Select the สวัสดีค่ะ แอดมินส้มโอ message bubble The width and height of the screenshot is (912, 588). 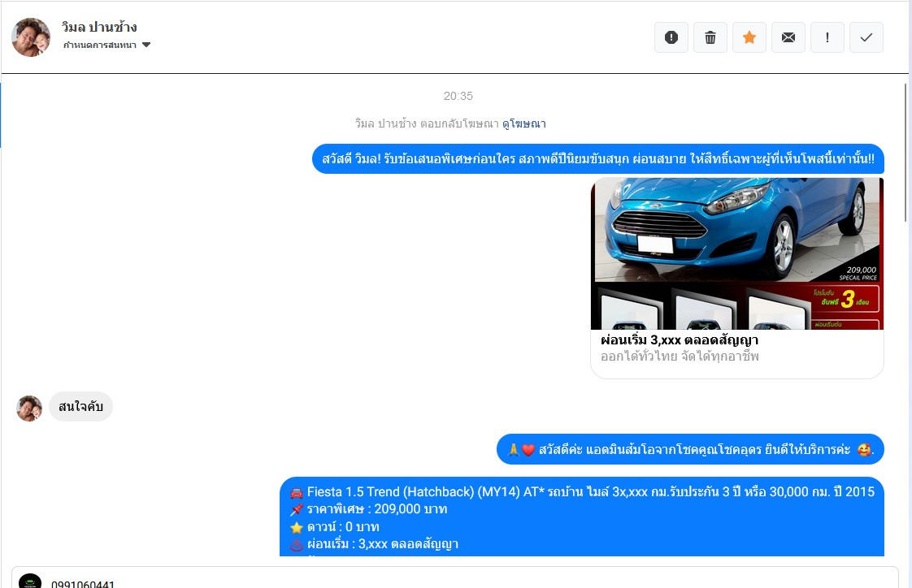(x=690, y=449)
